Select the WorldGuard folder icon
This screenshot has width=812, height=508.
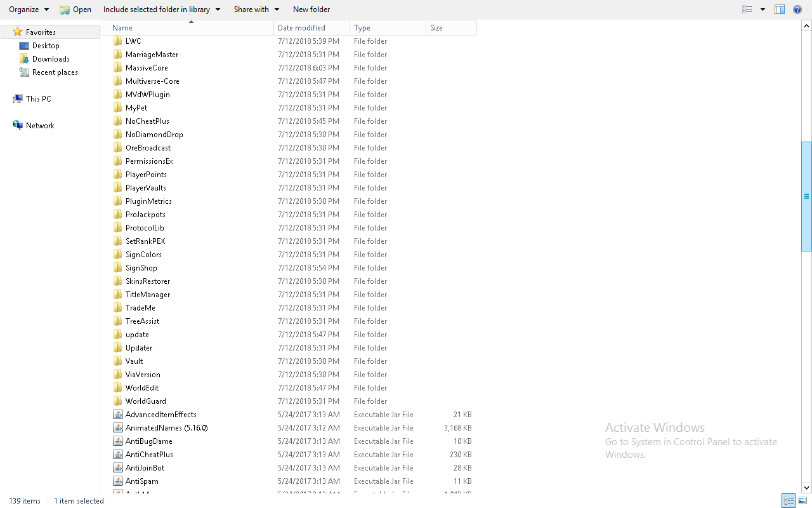(x=118, y=401)
